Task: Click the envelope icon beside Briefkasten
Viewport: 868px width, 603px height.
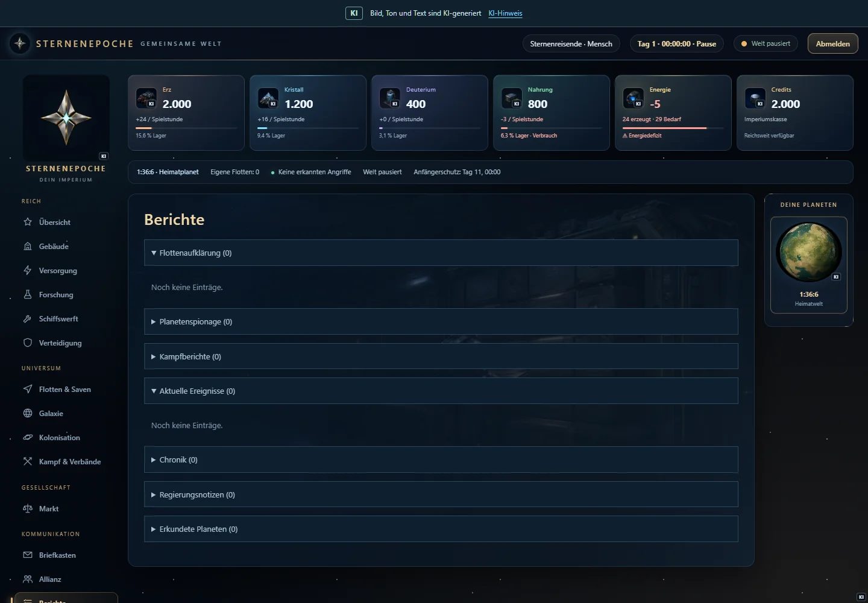Action: (28, 555)
